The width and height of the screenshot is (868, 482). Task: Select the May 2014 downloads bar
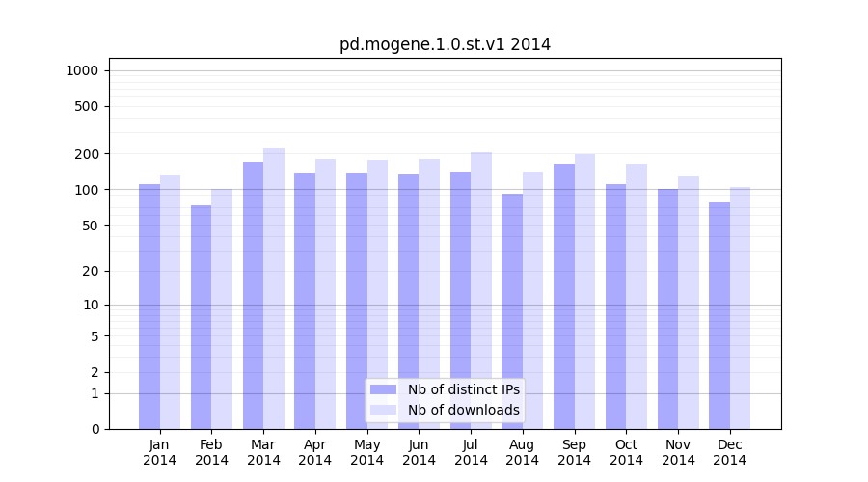[377, 294]
